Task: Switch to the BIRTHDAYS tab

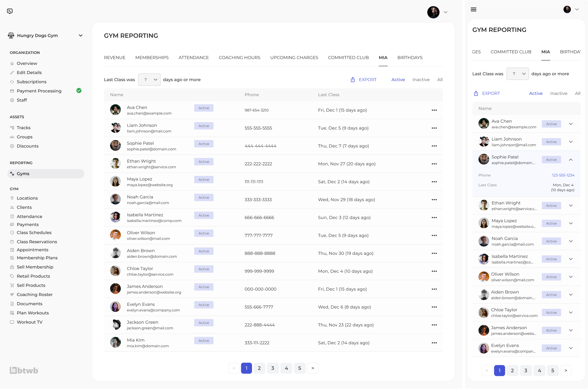Action: (410, 57)
